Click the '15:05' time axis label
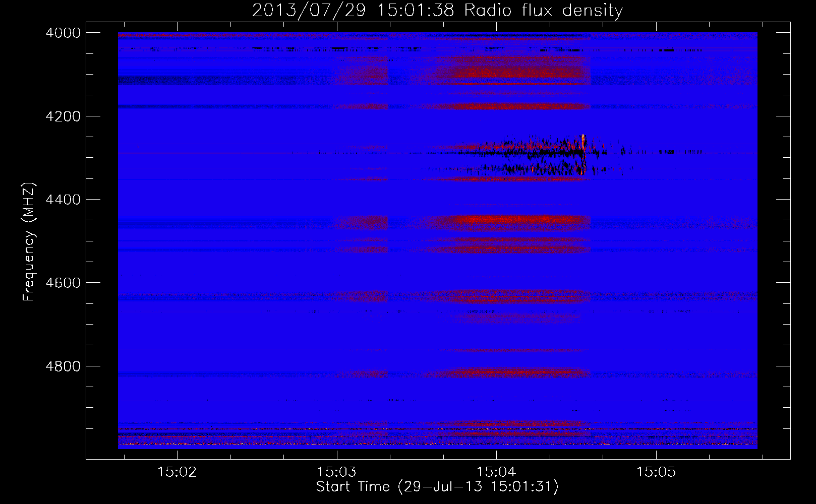This screenshot has width=816, height=504. [x=656, y=472]
